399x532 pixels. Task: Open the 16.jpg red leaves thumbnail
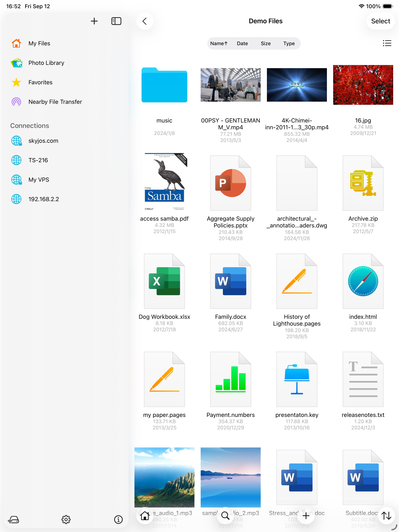[363, 85]
